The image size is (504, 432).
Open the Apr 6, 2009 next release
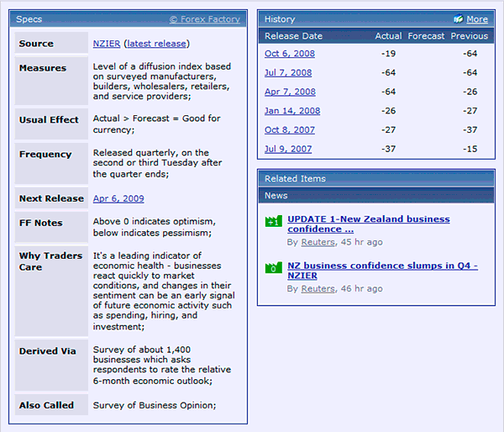(118, 198)
